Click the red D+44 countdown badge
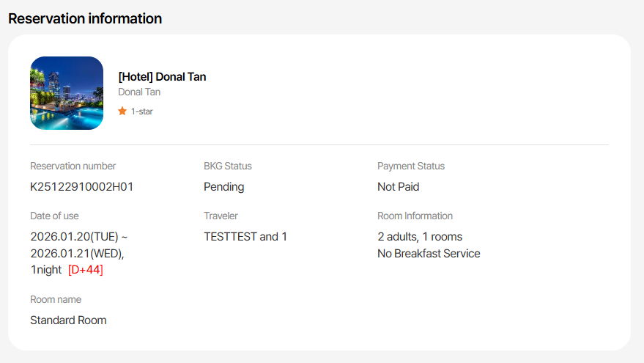The image size is (644, 363). click(85, 270)
